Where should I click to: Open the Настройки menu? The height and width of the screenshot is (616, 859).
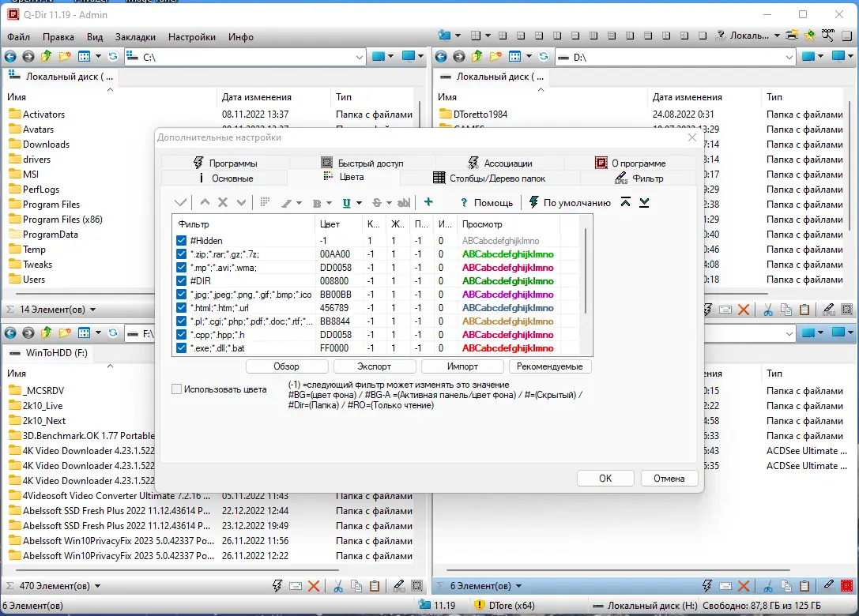click(x=192, y=36)
